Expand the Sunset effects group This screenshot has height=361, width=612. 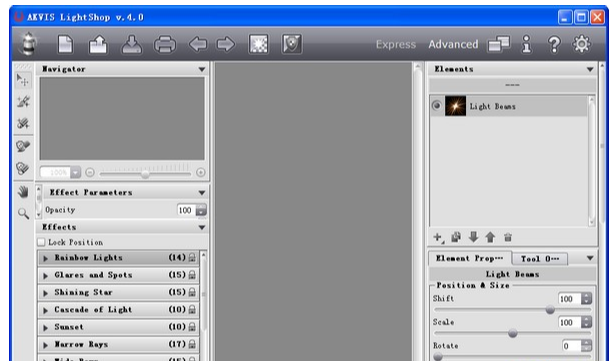pos(46,327)
